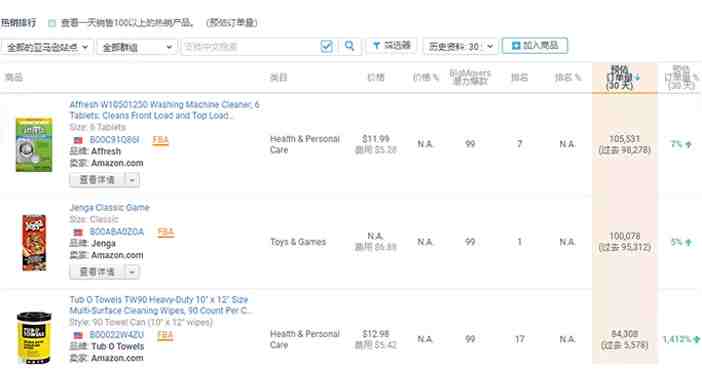Open ASIN link B00022W4ZU
The image size is (702, 382).
coord(116,335)
